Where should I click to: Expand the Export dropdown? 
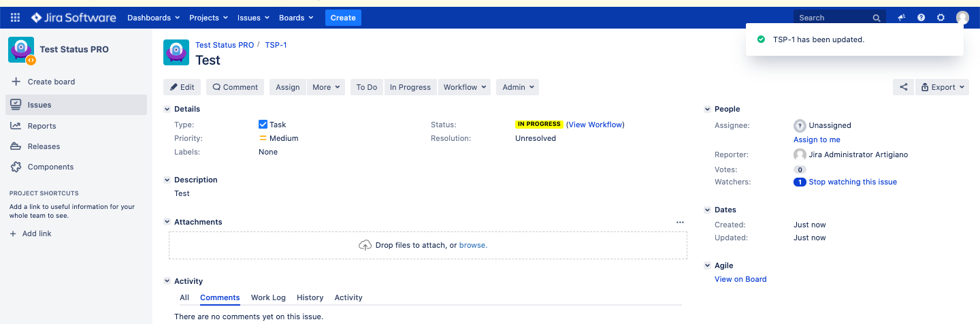point(943,87)
